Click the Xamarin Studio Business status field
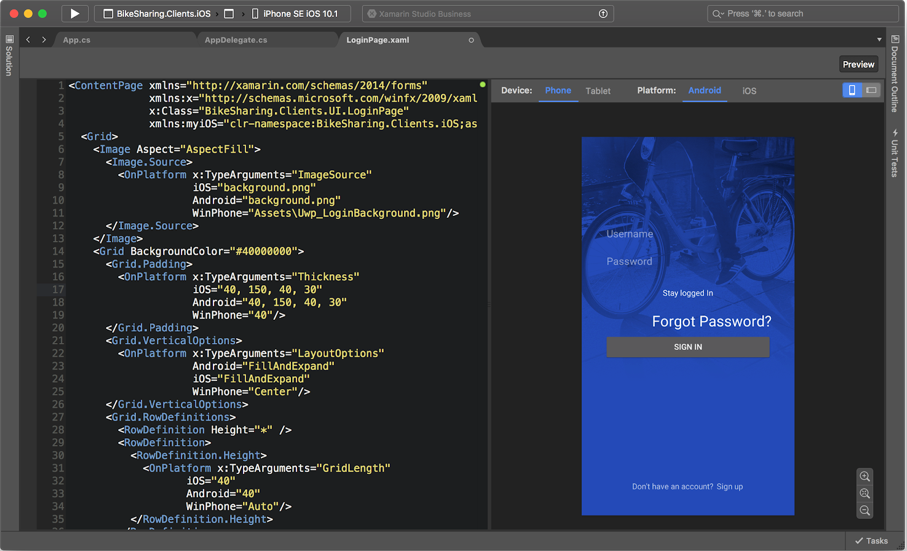The image size is (907, 551). [x=488, y=14]
